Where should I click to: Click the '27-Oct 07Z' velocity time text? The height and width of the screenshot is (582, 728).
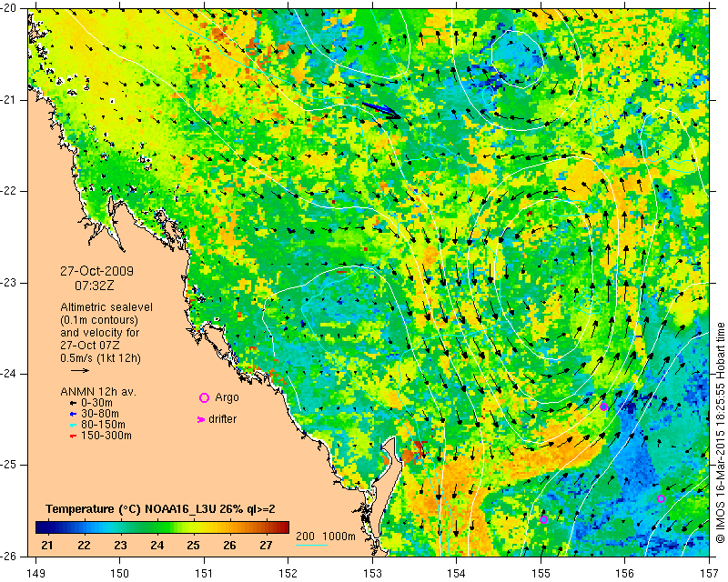click(x=89, y=346)
